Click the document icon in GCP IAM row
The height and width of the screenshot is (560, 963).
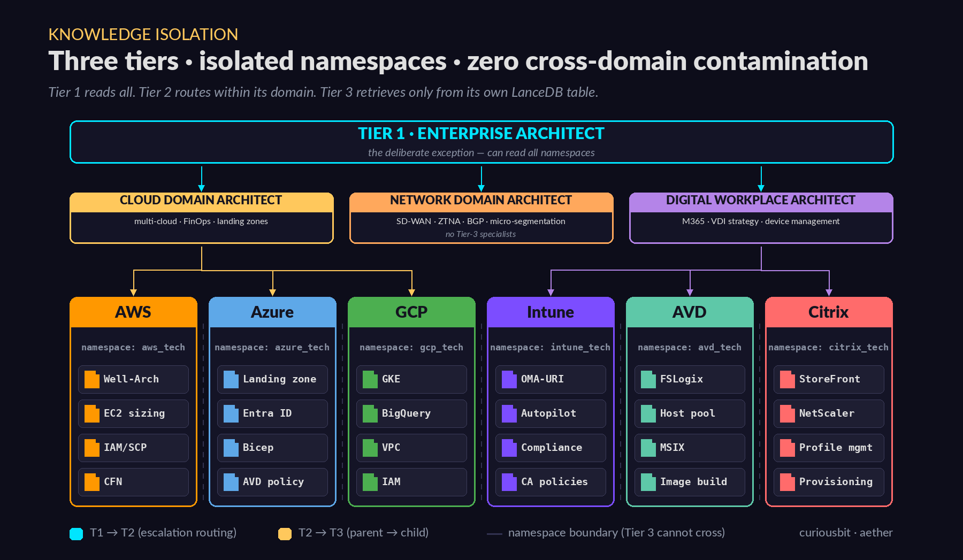pos(370,482)
